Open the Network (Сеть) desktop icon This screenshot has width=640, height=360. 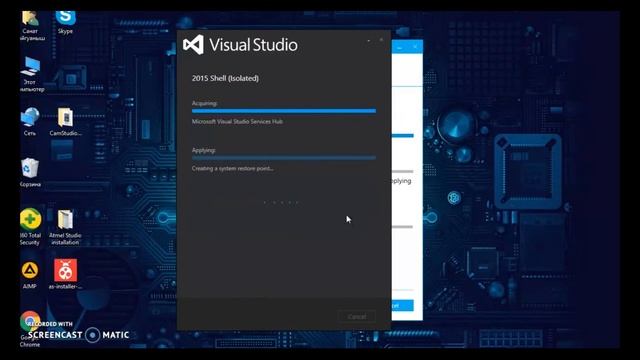point(30,121)
